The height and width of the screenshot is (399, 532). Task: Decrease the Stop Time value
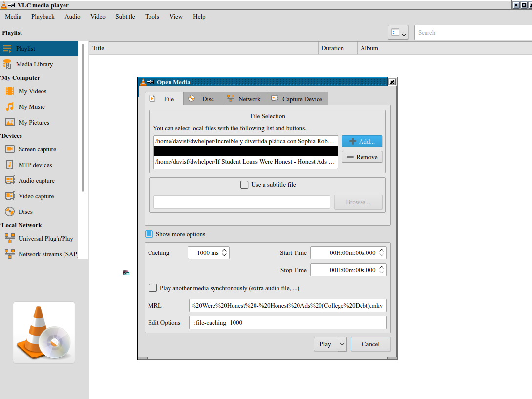click(x=382, y=272)
